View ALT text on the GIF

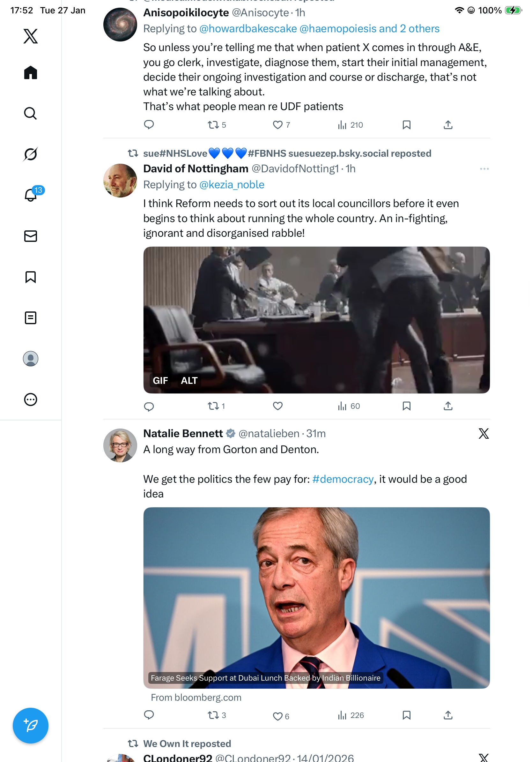(189, 380)
